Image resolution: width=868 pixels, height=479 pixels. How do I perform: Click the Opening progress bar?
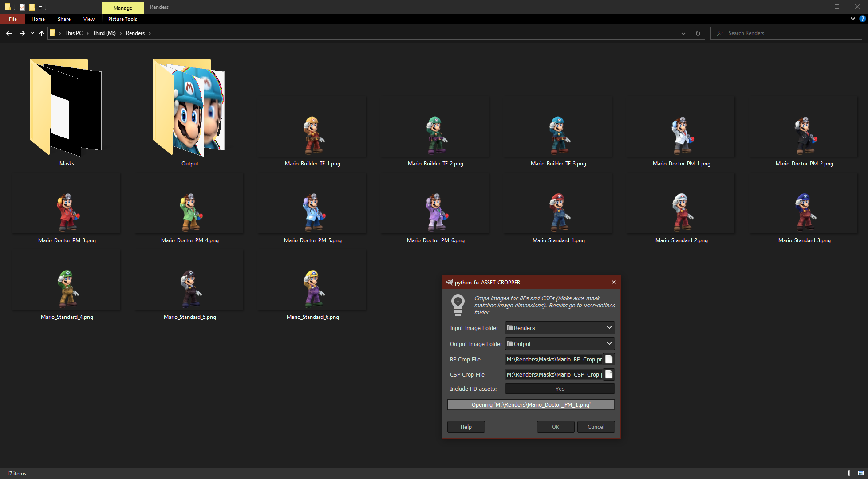(531, 404)
